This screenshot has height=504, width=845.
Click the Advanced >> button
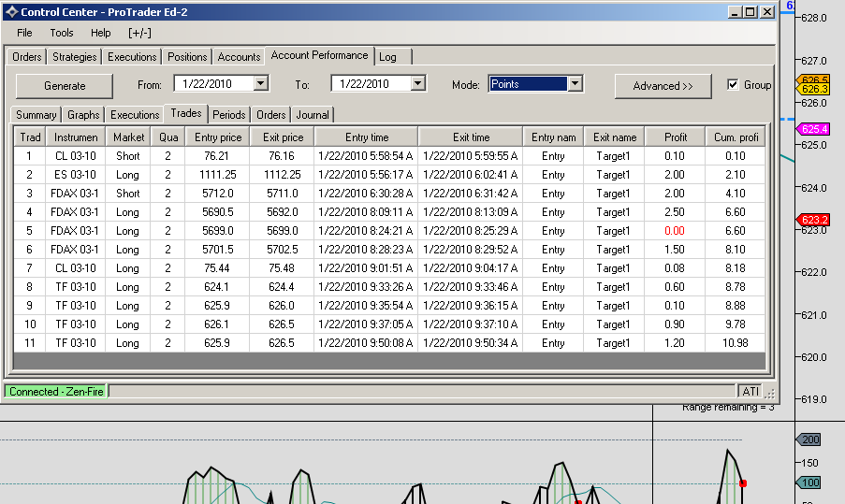point(663,86)
